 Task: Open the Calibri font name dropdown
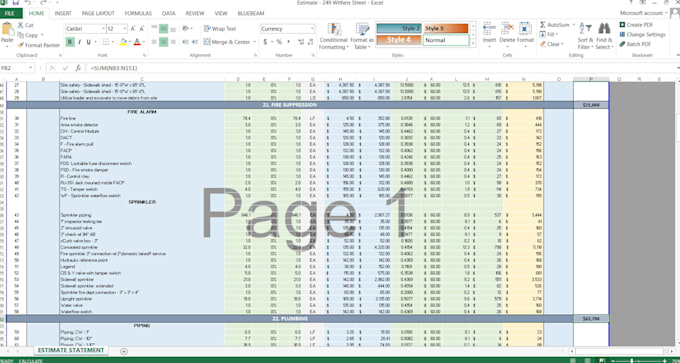103,29
